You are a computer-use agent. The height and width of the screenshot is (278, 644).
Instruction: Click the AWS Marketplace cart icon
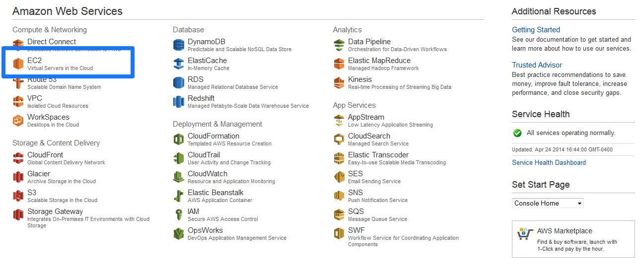(x=525, y=234)
